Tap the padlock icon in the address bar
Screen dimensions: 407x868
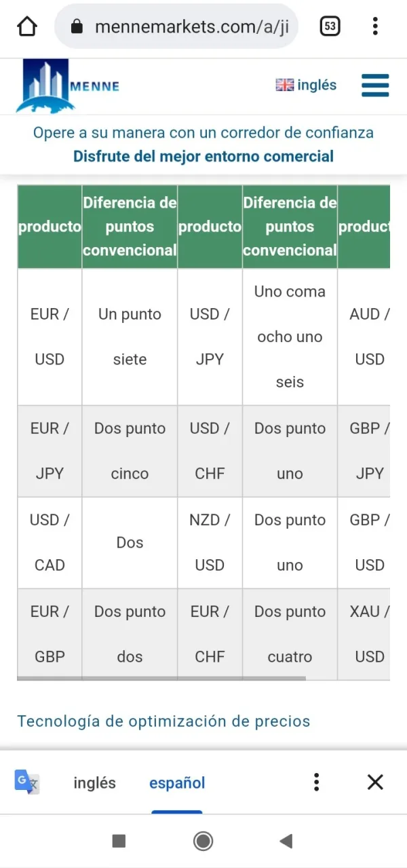[77, 26]
